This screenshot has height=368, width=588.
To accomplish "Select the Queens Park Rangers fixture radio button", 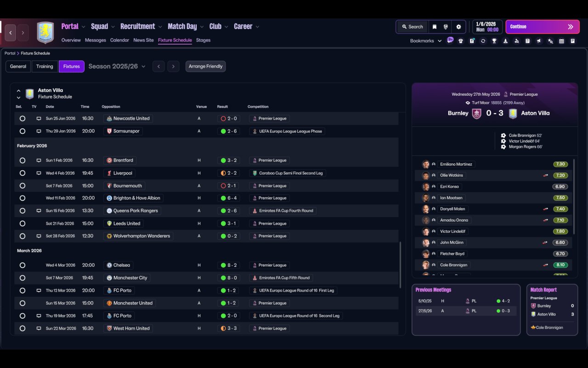I will [x=23, y=211].
